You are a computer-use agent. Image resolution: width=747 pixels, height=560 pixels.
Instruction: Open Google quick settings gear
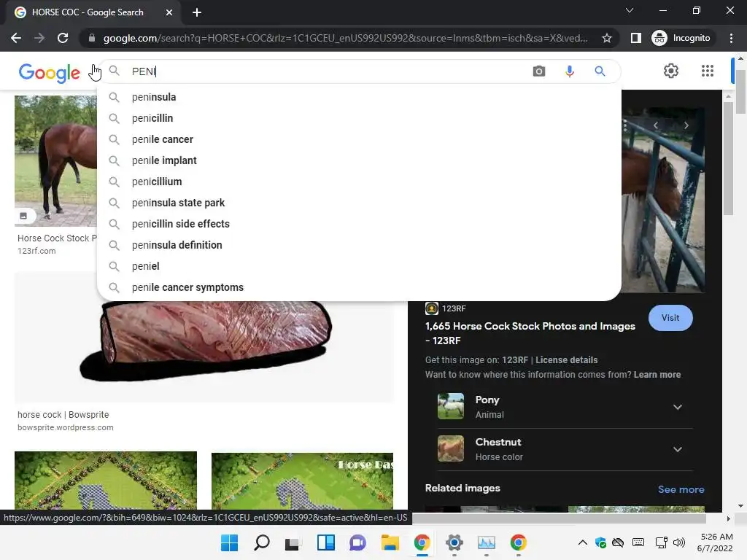point(671,71)
